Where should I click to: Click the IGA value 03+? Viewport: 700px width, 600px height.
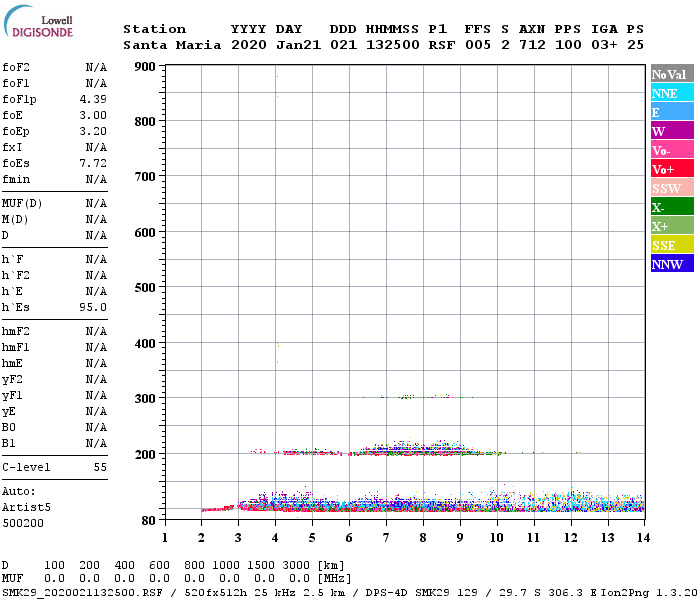[604, 45]
